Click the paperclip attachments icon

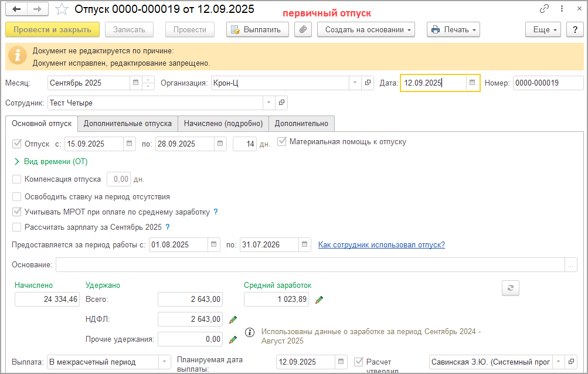tap(303, 29)
